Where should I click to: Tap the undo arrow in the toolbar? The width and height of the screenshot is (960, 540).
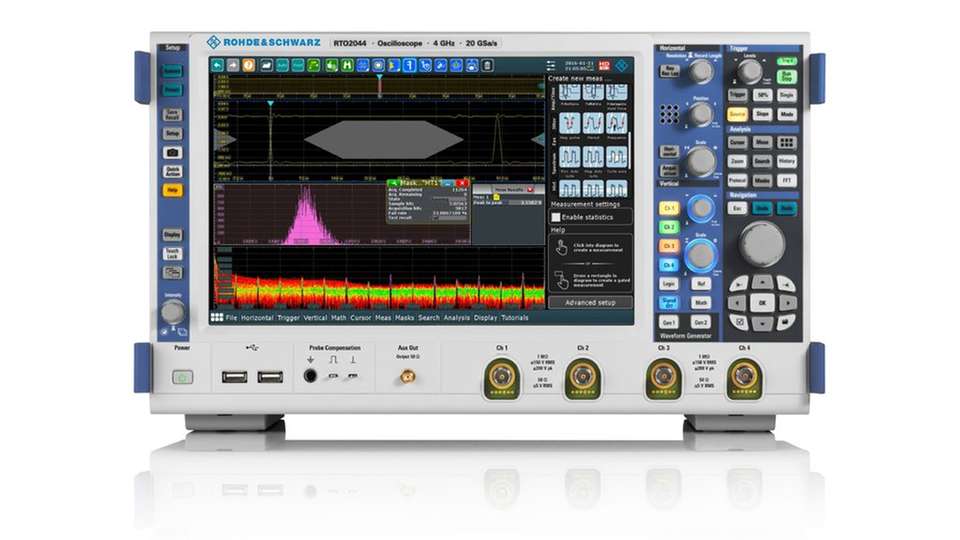tap(217, 66)
